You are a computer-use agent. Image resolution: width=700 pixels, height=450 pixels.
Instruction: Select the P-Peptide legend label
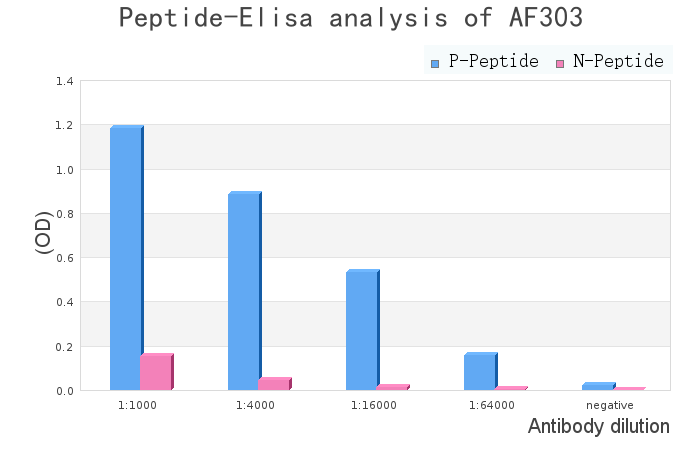[x=493, y=62]
